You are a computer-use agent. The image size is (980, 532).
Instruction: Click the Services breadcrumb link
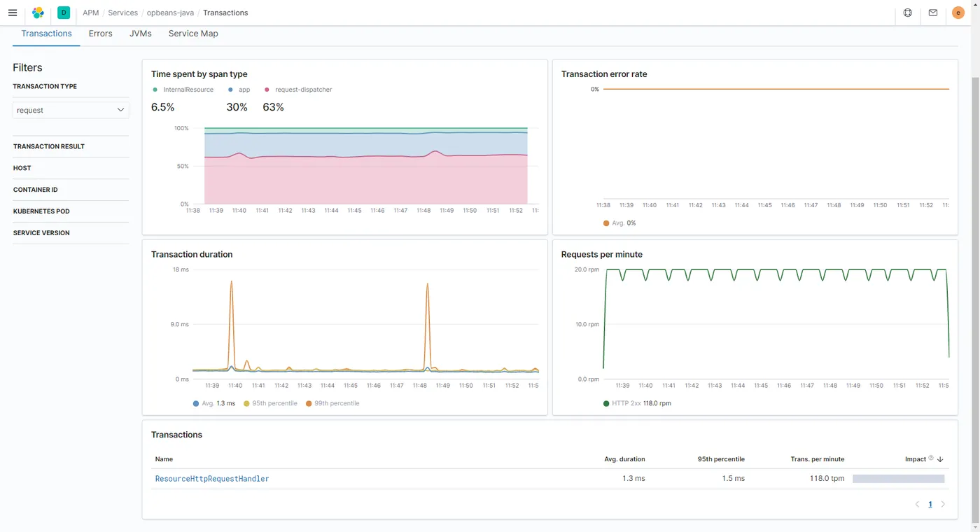[x=122, y=13]
